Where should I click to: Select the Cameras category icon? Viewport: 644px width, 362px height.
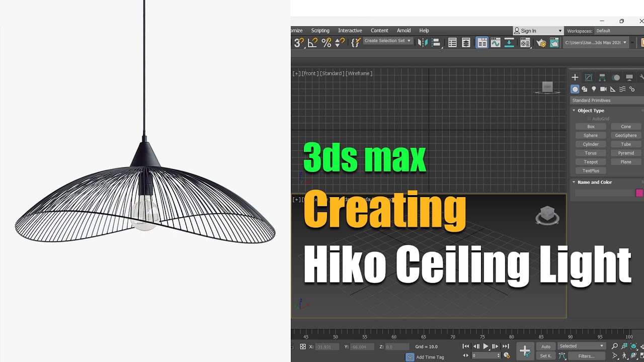(603, 89)
